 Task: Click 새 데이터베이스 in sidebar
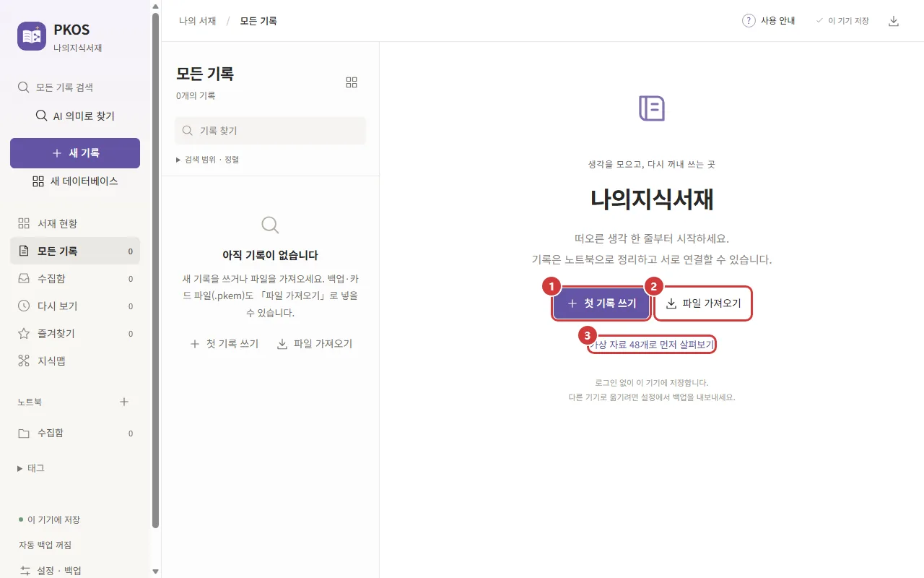(75, 181)
